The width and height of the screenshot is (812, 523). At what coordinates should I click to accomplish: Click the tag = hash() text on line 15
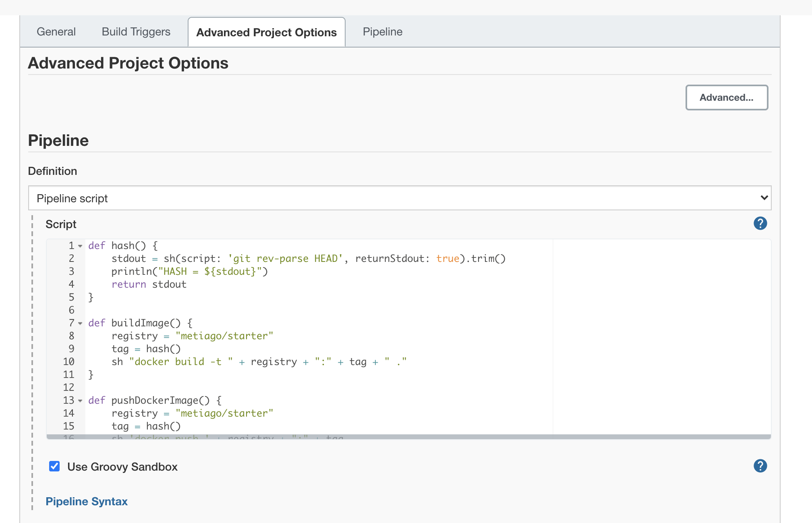coord(146,426)
